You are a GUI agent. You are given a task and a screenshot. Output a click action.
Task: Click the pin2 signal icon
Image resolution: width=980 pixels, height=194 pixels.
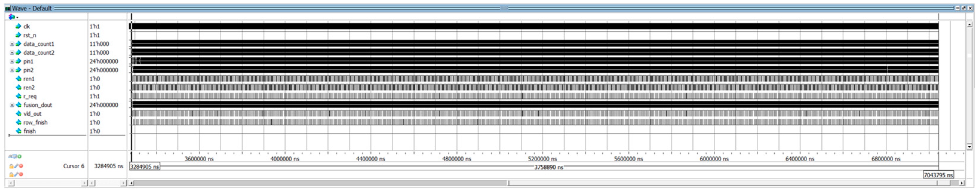[x=18, y=70]
